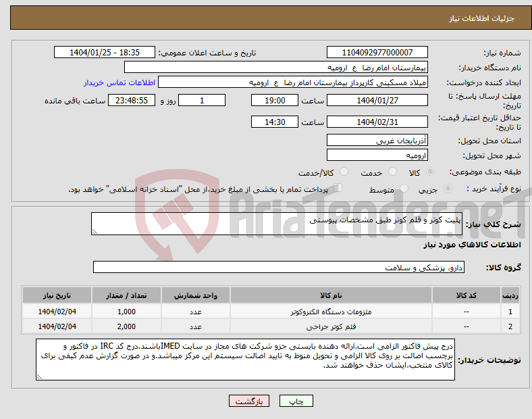The image size is (532, 419).
Task: Click the کد کالا column header
Action: click(467, 295)
